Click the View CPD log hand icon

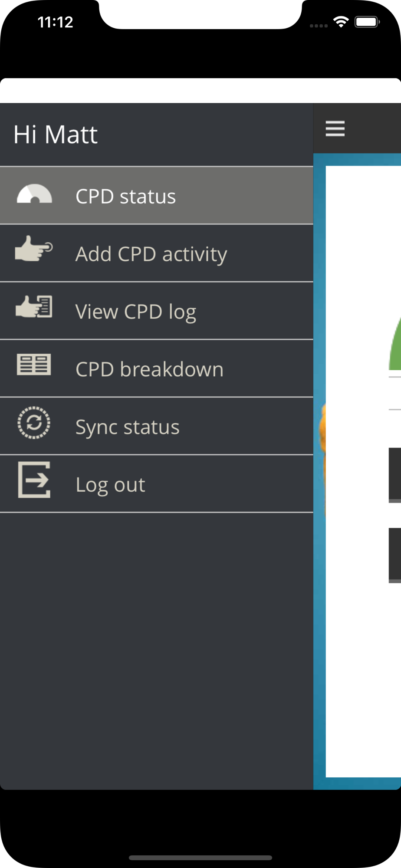(x=34, y=306)
